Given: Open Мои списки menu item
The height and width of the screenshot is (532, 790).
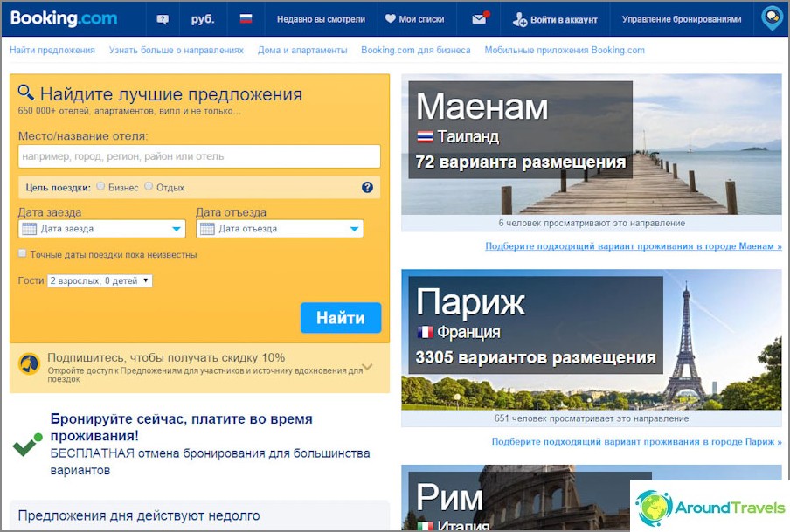Looking at the screenshot, I should pos(421,19).
